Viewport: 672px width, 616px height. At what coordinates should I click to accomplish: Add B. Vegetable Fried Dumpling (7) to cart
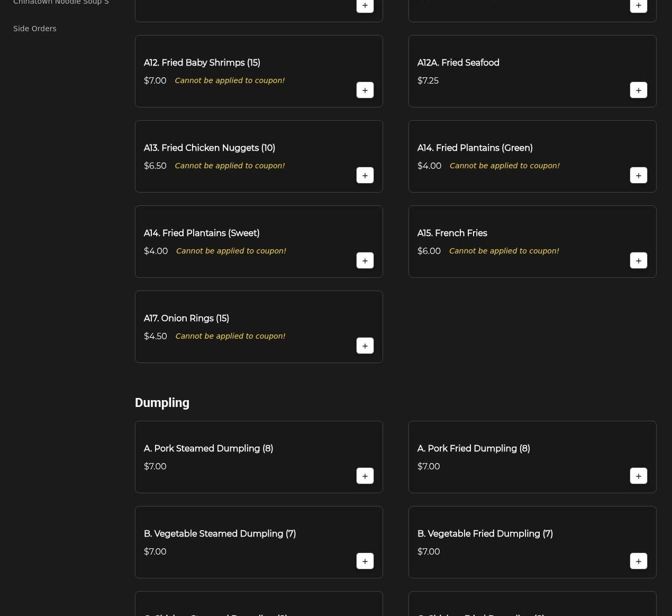(x=639, y=561)
